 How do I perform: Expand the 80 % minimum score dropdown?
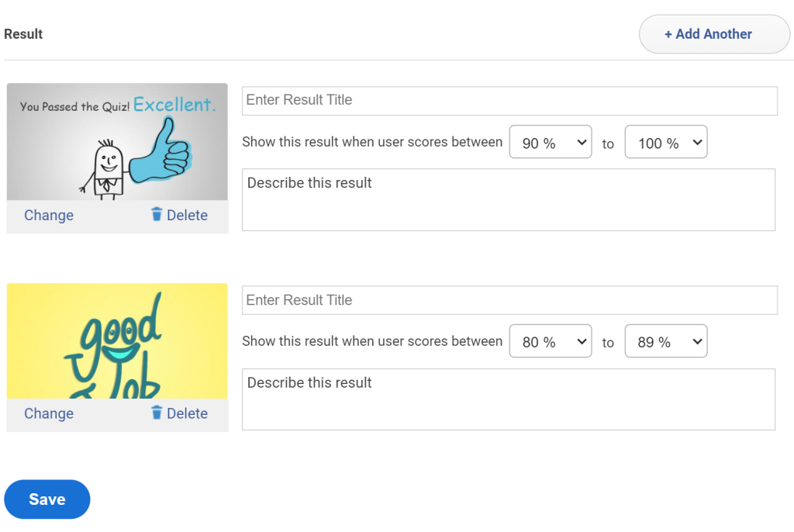[550, 342]
